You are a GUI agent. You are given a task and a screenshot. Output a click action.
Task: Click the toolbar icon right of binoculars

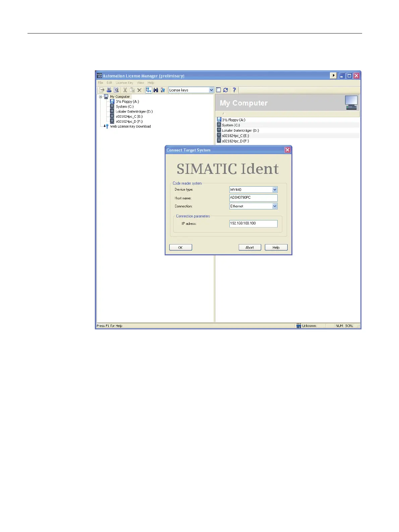163,90
